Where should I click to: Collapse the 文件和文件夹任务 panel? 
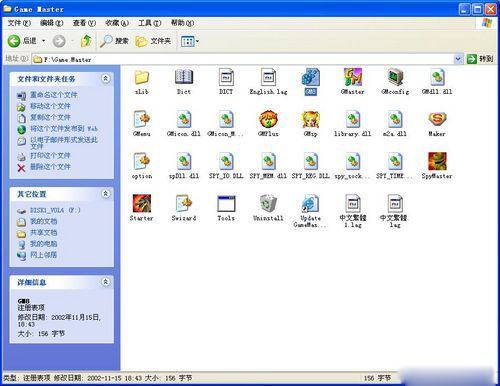(x=105, y=79)
